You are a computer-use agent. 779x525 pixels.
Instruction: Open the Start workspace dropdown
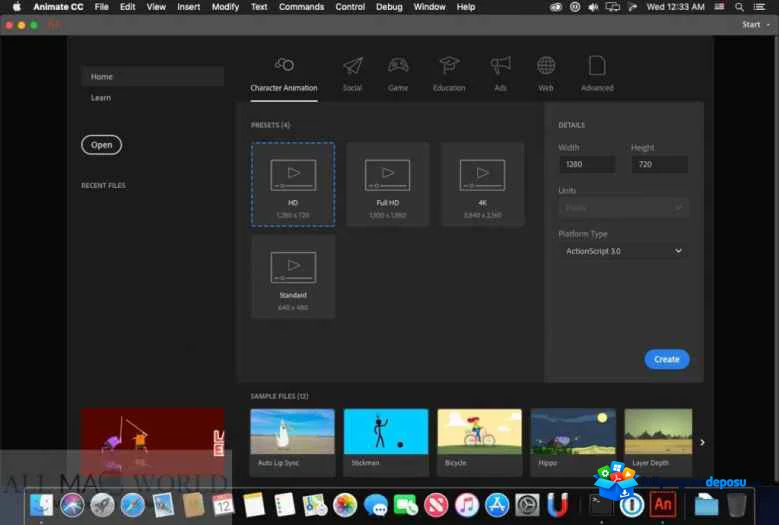coord(756,24)
